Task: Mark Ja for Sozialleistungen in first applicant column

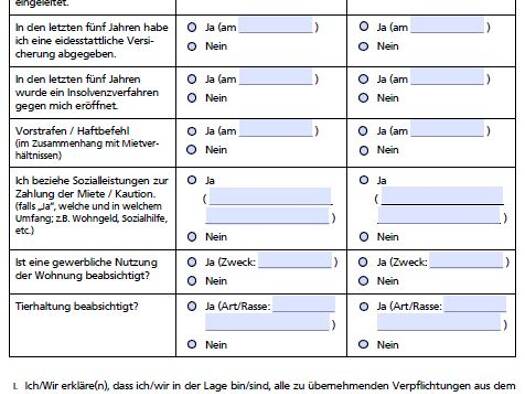Action: click(192, 180)
